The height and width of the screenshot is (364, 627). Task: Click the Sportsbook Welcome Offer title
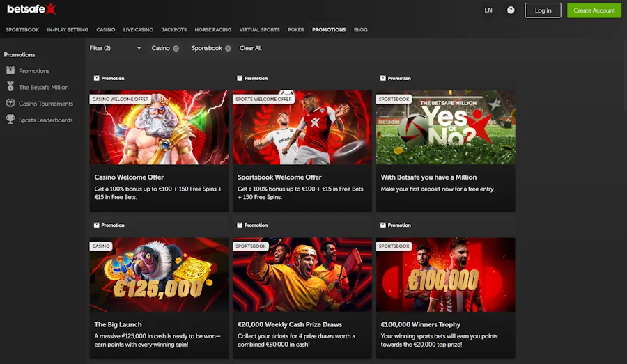point(279,177)
